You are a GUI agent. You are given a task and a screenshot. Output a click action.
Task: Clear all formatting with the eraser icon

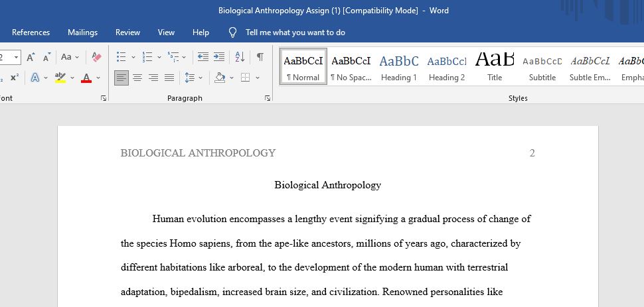[x=97, y=57]
